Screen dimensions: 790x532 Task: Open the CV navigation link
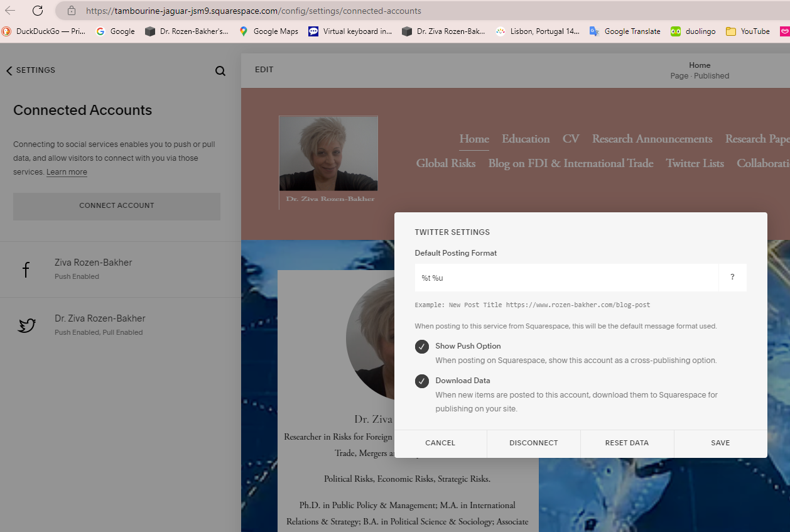pyautogui.click(x=571, y=139)
